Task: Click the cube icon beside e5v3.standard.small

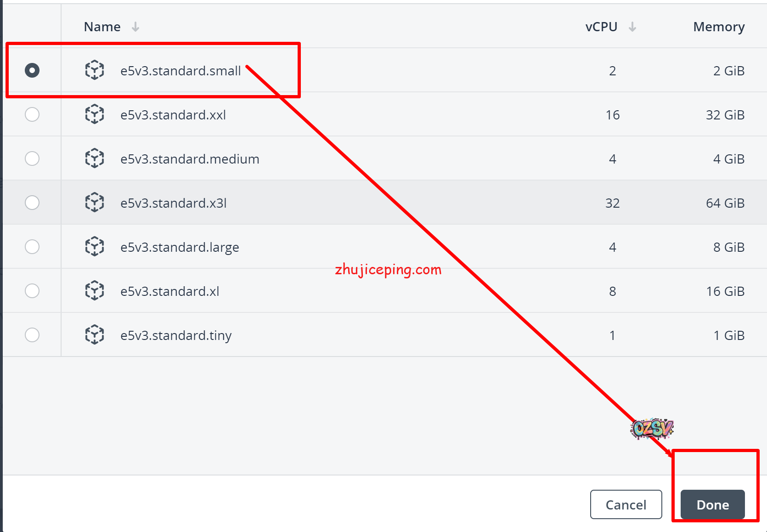Action: [95, 70]
